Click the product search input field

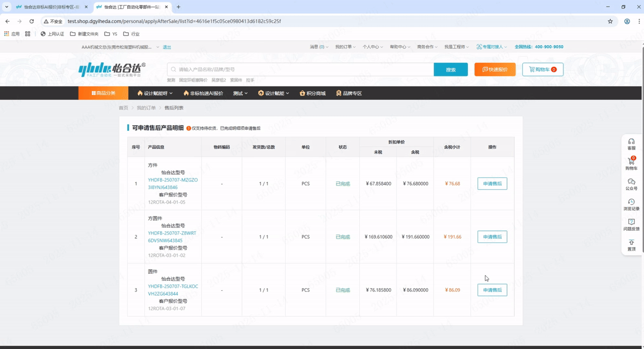302,69
